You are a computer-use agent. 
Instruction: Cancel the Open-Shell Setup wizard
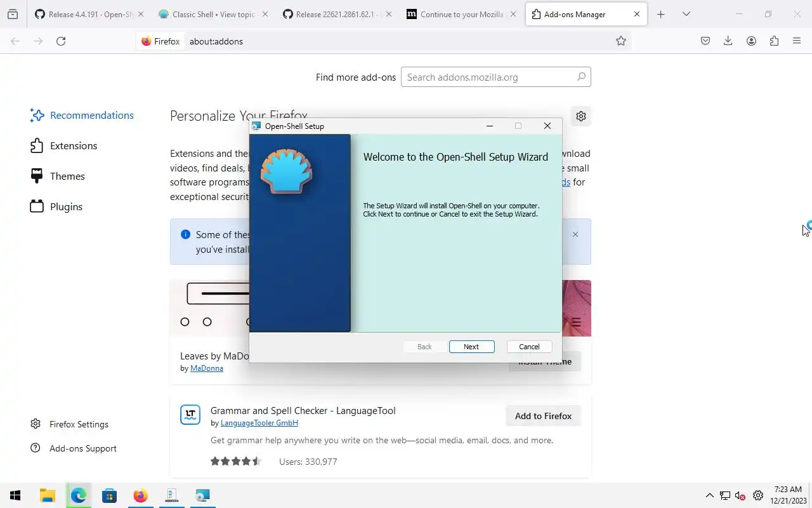pos(529,347)
